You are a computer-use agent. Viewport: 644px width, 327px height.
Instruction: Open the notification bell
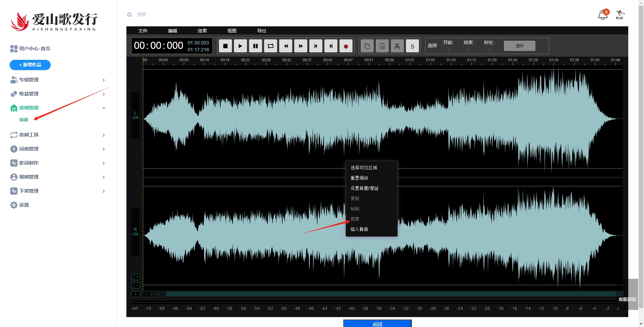[x=603, y=15]
